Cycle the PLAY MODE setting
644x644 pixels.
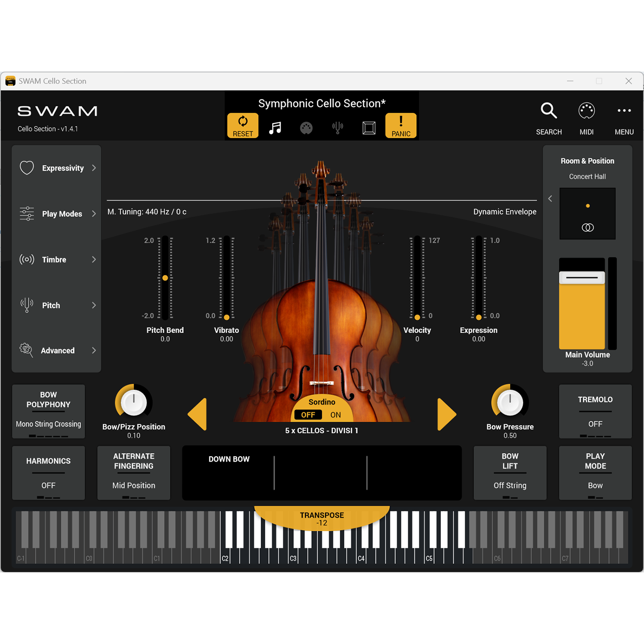pos(595,473)
